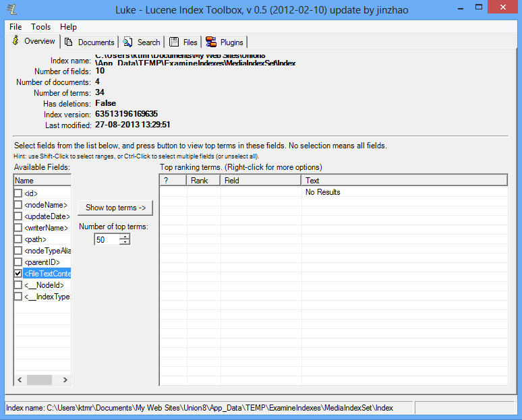522x420 pixels.
Task: Click the Show top terms button
Action: (x=115, y=208)
